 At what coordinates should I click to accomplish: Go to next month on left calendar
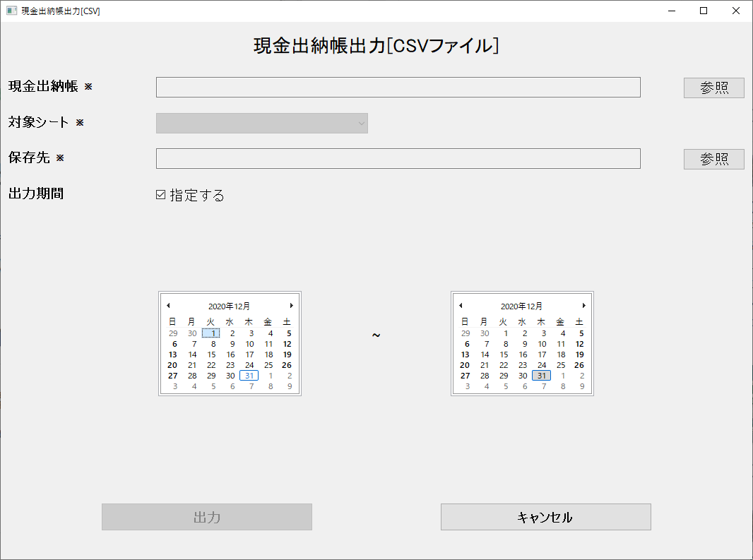[291, 305]
